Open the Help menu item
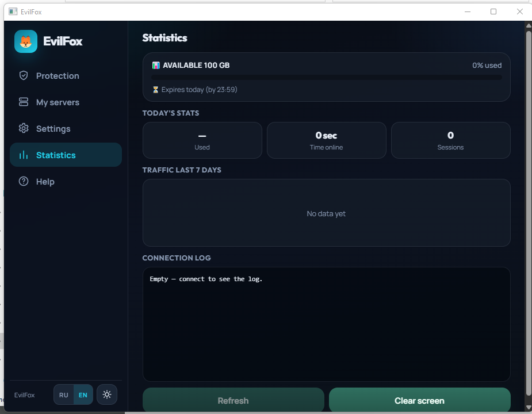The height and width of the screenshot is (414, 532). pos(66,182)
